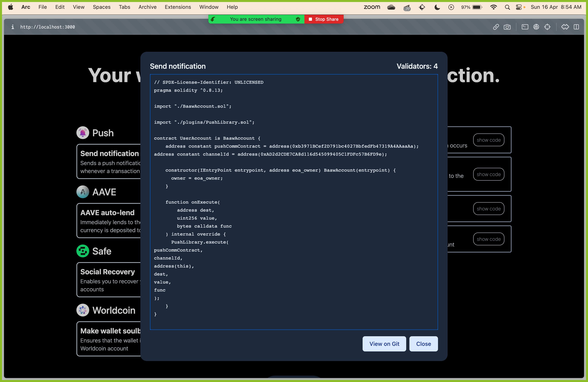Click the crosshair inspect icon in toolbar

click(x=547, y=27)
